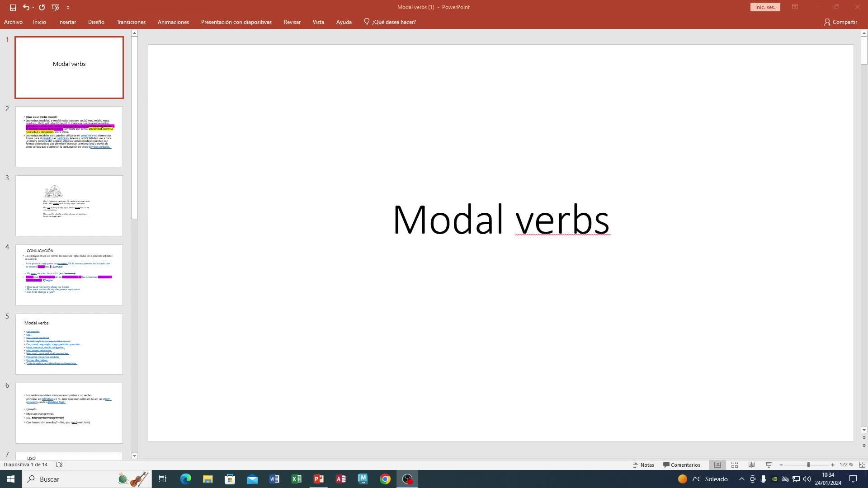868x488 pixels.
Task: Open the Transiciones tab
Action: [x=131, y=22]
